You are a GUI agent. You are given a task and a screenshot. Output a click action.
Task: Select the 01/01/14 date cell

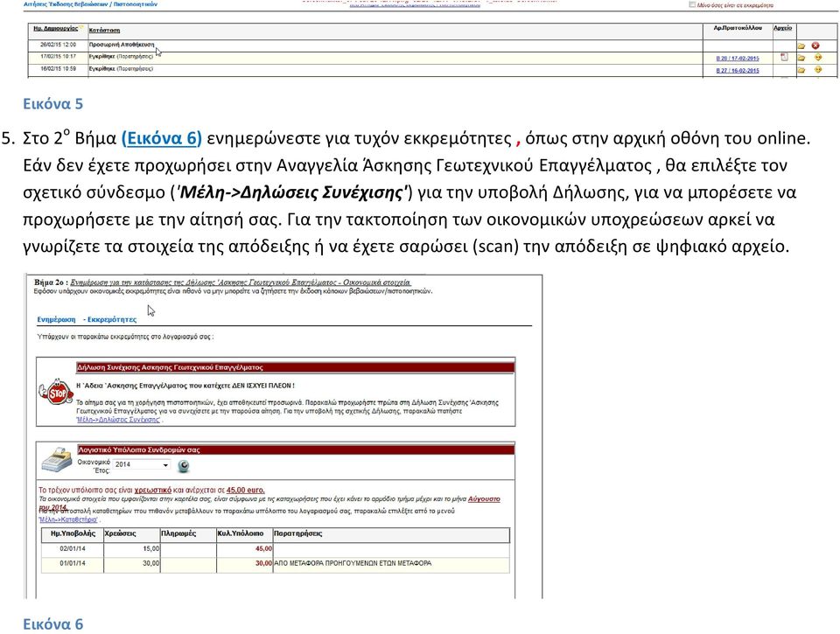pos(73,563)
